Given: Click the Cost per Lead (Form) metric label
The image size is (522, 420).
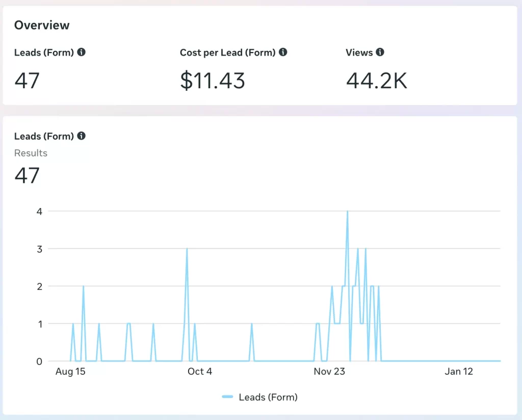Looking at the screenshot, I should 227,52.
